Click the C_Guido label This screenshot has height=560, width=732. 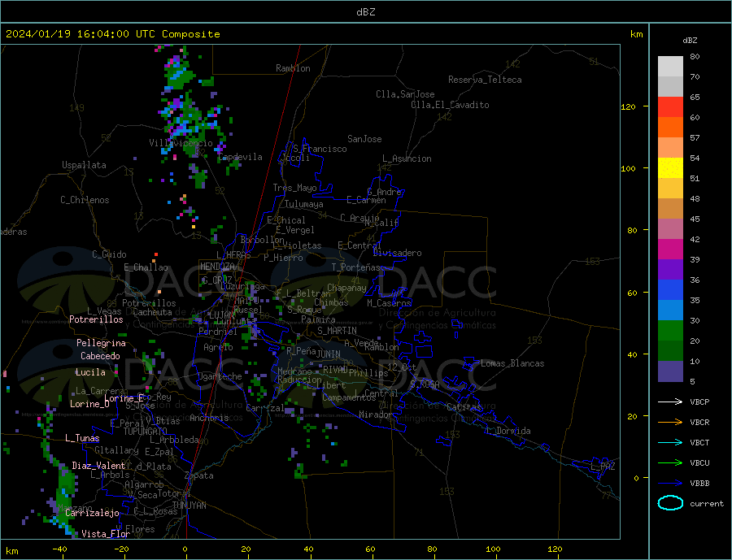tap(109, 254)
